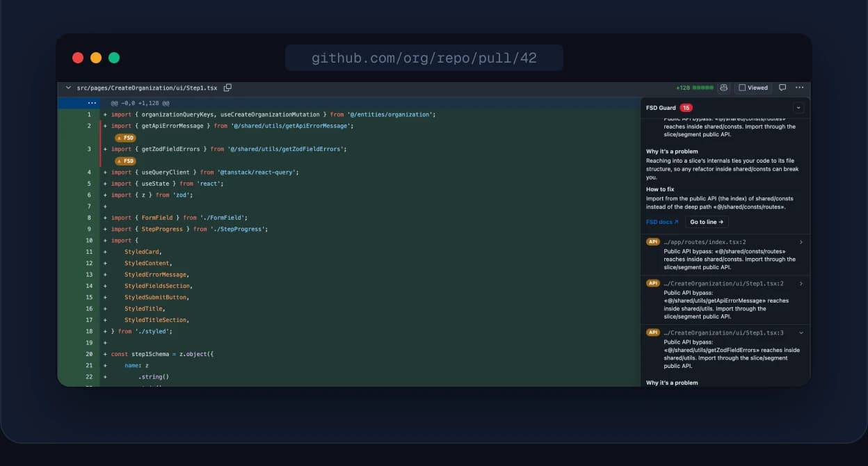Click line number 1 in the diff
This screenshot has width=868, height=466.
point(89,114)
